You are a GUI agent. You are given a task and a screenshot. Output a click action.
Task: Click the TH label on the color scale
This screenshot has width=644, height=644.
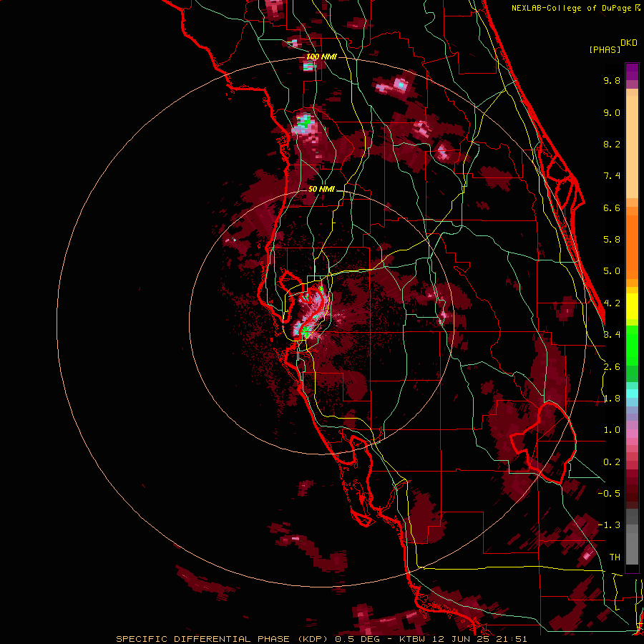click(615, 557)
